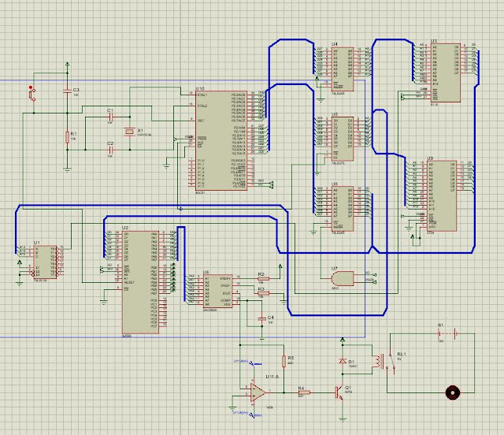Click the U9 EPROM chip
The height and width of the screenshot is (435, 504).
point(443,196)
